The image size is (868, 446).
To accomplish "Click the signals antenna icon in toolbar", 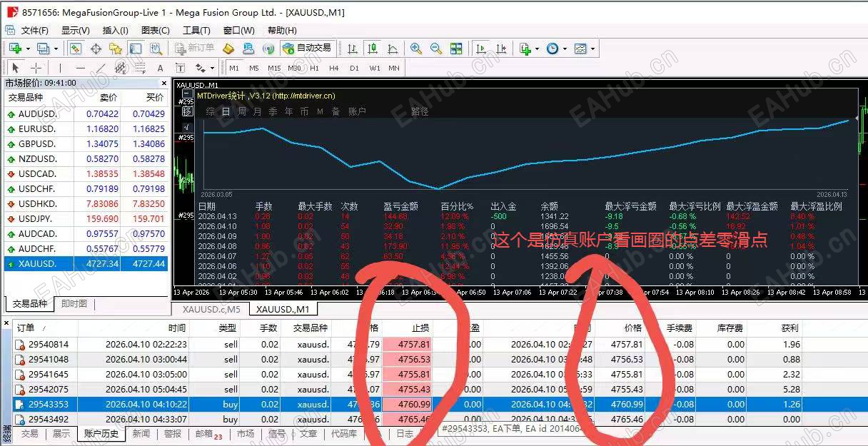I will (x=268, y=49).
